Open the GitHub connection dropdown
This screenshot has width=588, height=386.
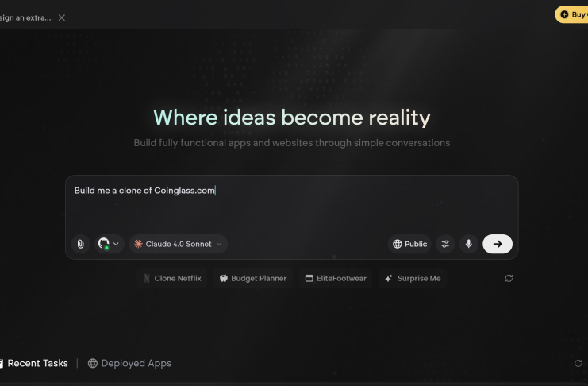pyautogui.click(x=110, y=244)
